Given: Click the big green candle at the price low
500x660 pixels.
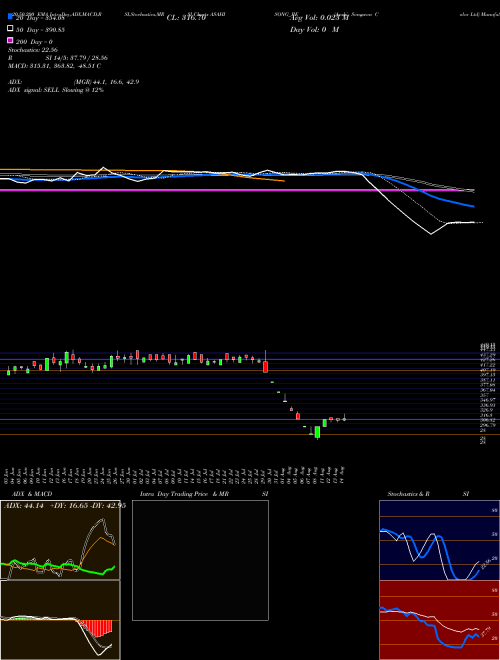Looking at the screenshot, I should 317,432.
